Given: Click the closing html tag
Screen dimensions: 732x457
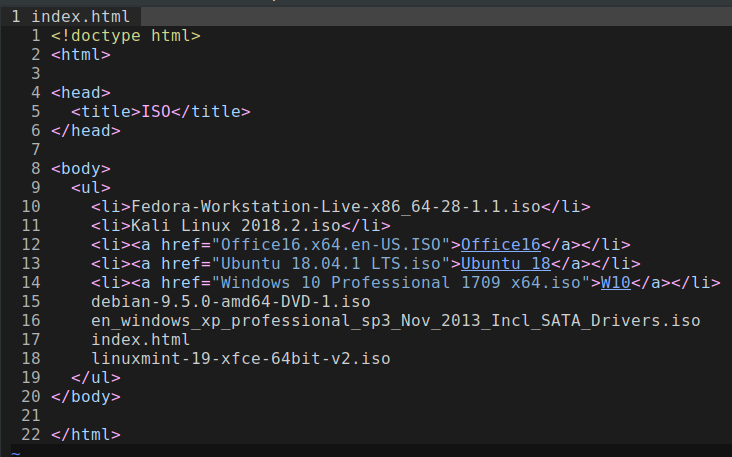Looking at the screenshot, I should pyautogui.click(x=86, y=434).
